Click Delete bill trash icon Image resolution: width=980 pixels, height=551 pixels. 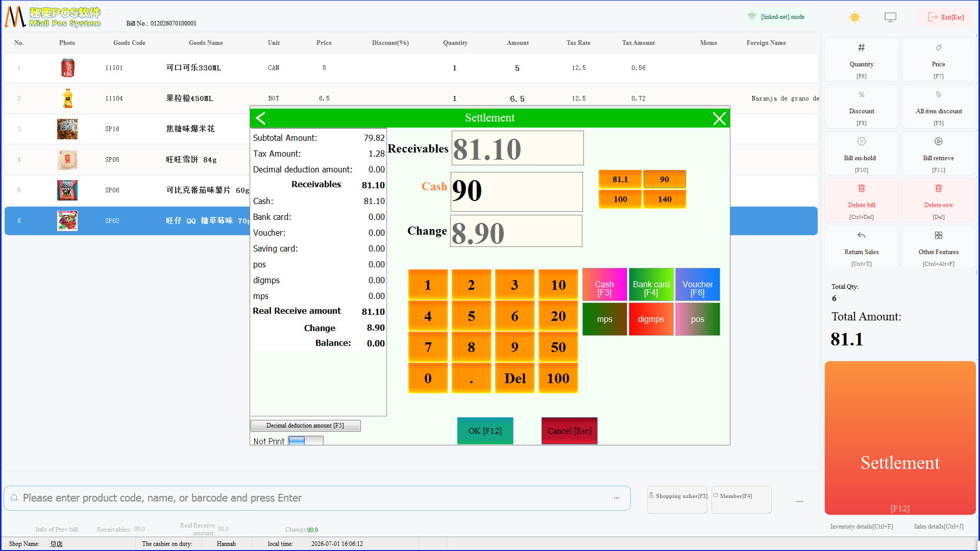862,188
